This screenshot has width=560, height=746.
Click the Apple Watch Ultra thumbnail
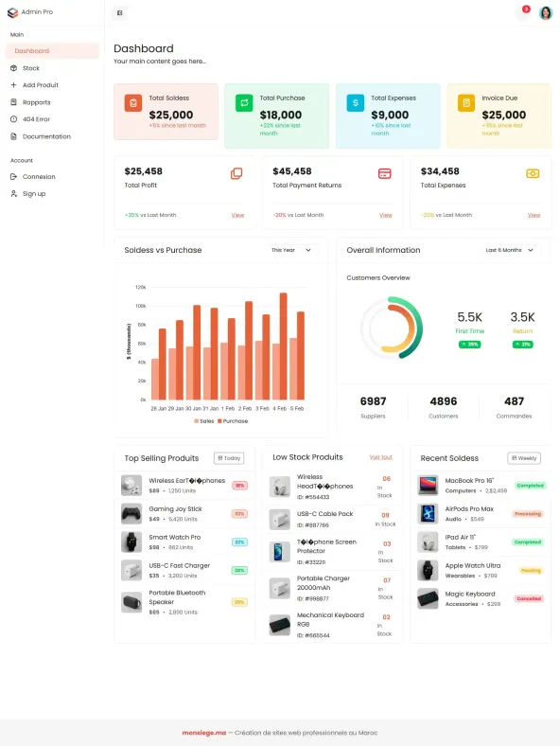coord(428,571)
